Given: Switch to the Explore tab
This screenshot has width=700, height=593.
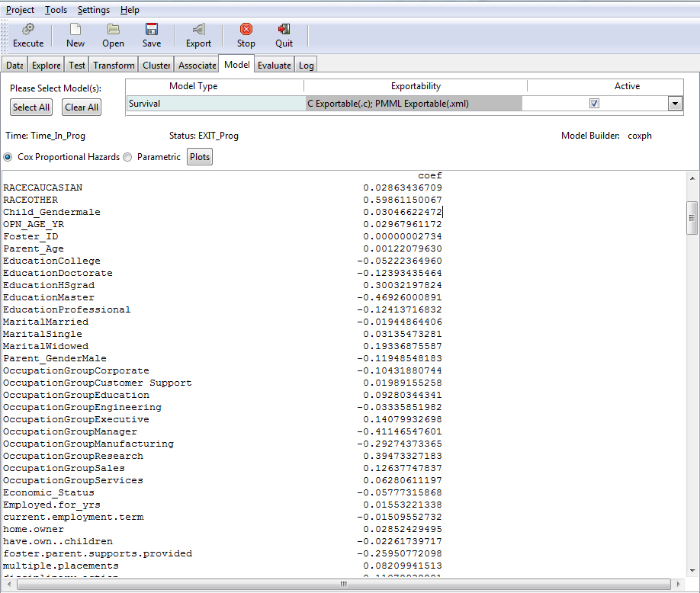Looking at the screenshot, I should click(47, 65).
